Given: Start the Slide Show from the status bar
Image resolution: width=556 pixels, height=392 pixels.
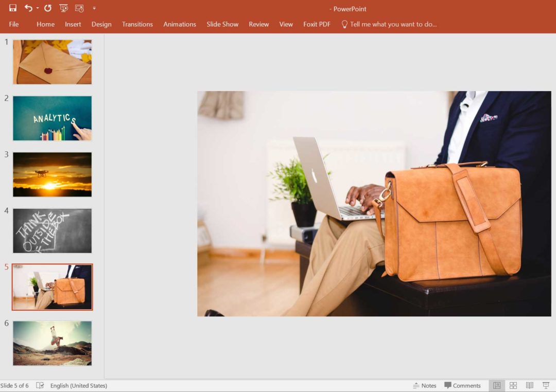Looking at the screenshot, I should (x=545, y=385).
